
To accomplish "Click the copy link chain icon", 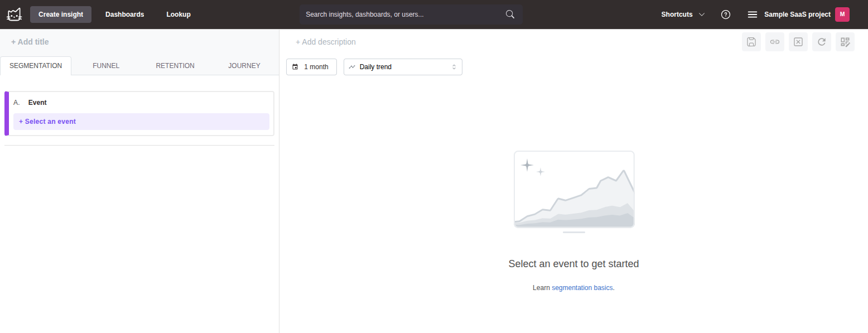I will tap(775, 42).
